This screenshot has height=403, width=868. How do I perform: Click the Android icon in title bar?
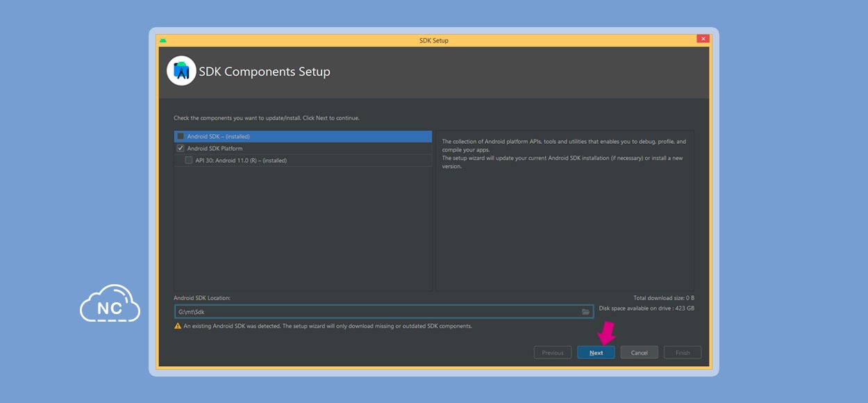click(162, 40)
